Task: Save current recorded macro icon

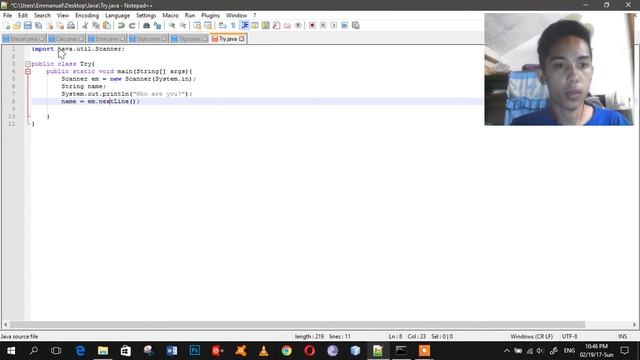Action: tap(356, 25)
